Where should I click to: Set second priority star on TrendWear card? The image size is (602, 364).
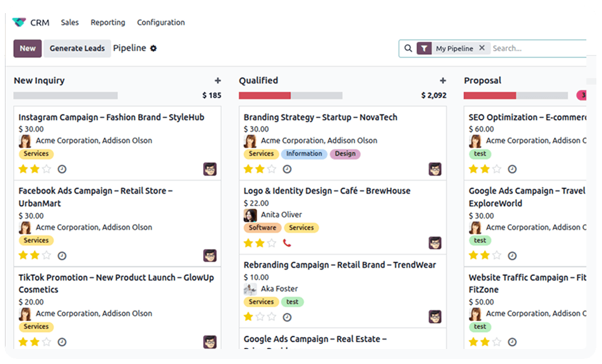[x=260, y=317]
